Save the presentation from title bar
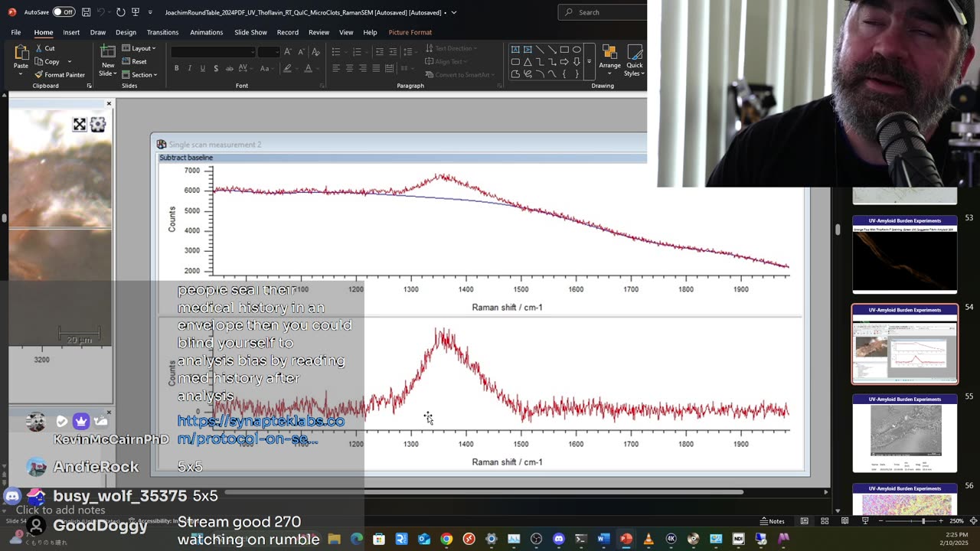 pyautogui.click(x=87, y=12)
